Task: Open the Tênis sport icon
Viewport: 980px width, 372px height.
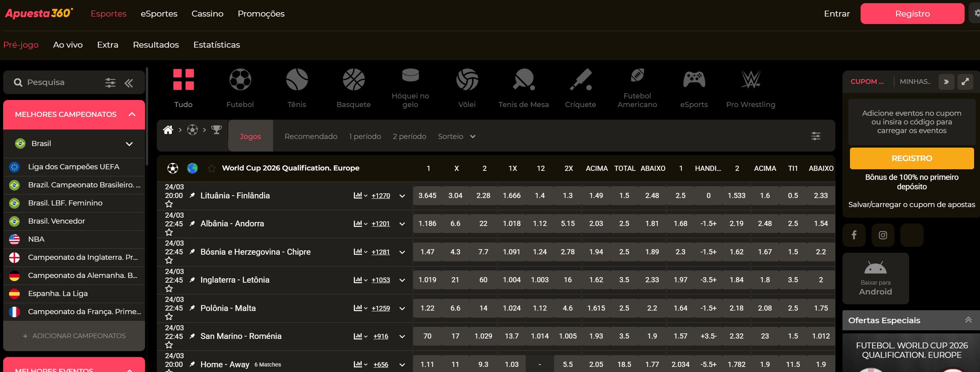Action: click(297, 80)
